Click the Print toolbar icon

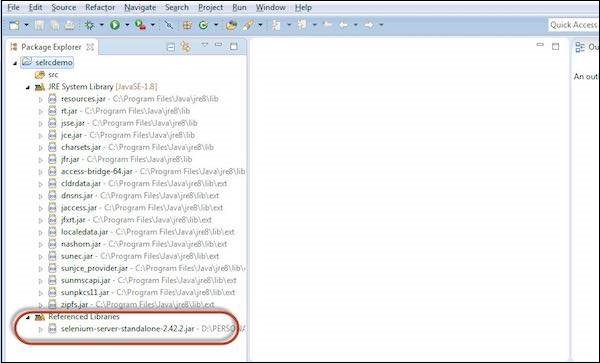70,25
